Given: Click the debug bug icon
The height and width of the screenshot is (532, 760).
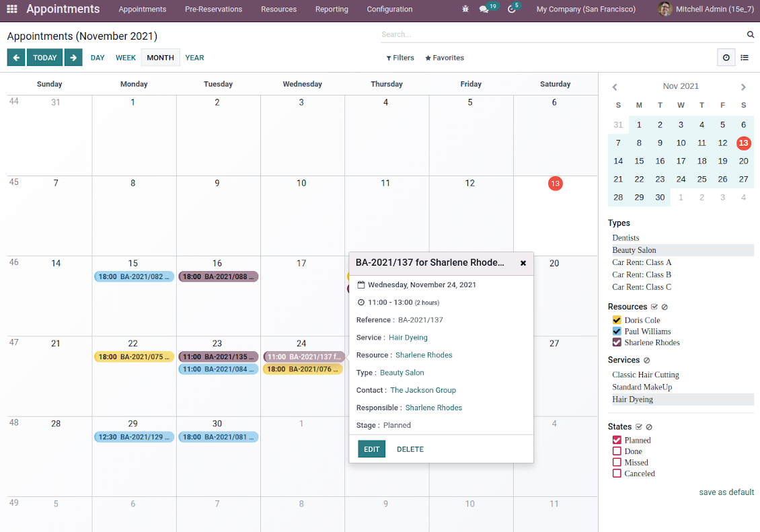Looking at the screenshot, I should (465, 9).
